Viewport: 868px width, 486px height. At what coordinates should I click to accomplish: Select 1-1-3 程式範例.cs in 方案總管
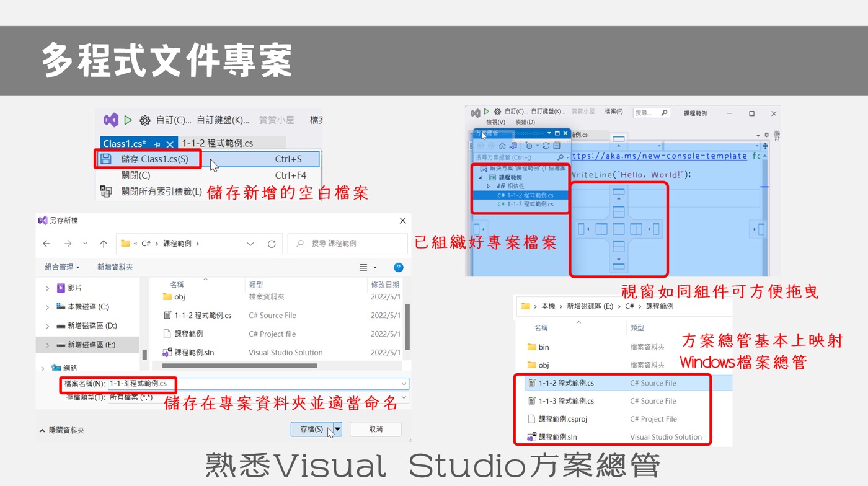[525, 204]
